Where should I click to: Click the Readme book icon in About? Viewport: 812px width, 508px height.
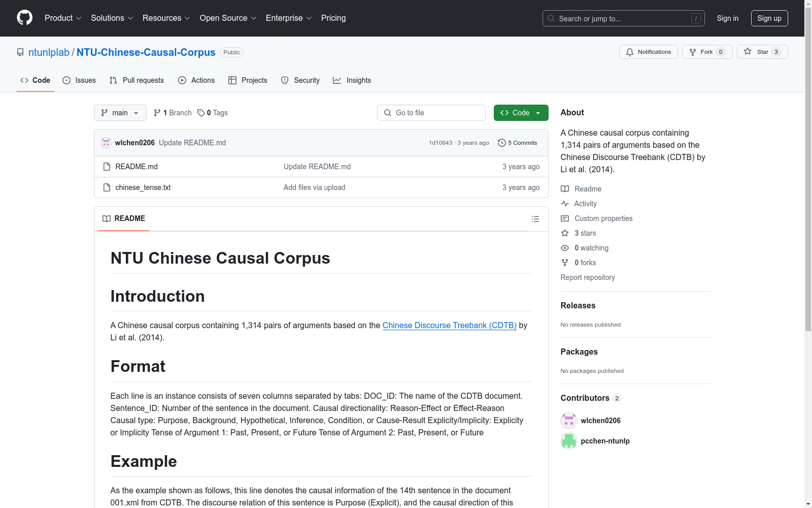[565, 189]
